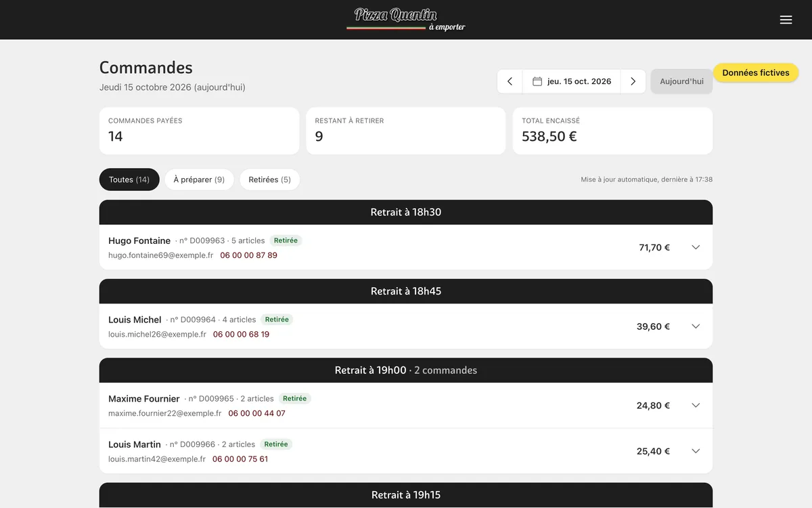This screenshot has width=812, height=508.
Task: Click the Retirée badge on Hugo Fontaine's order
Action: [x=286, y=240]
